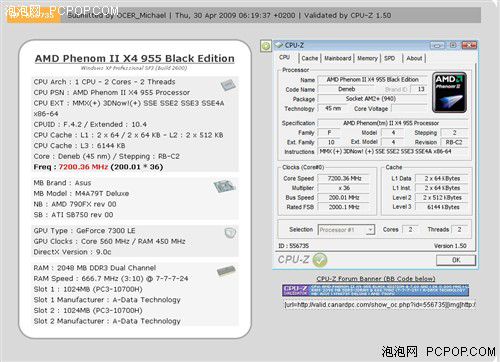Screen dimensions: 500x362
Task: Click the Instructions field value
Action: click(392, 151)
